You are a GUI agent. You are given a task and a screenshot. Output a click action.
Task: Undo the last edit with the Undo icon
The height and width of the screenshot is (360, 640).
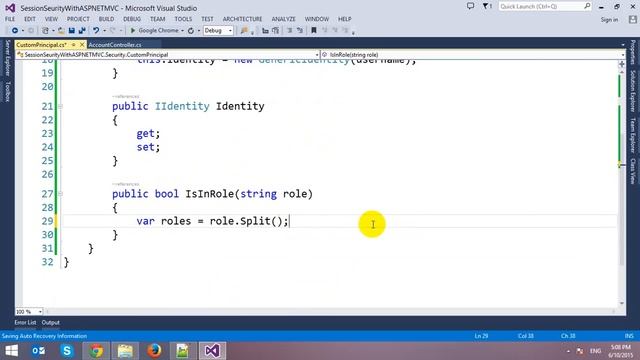(x=96, y=31)
